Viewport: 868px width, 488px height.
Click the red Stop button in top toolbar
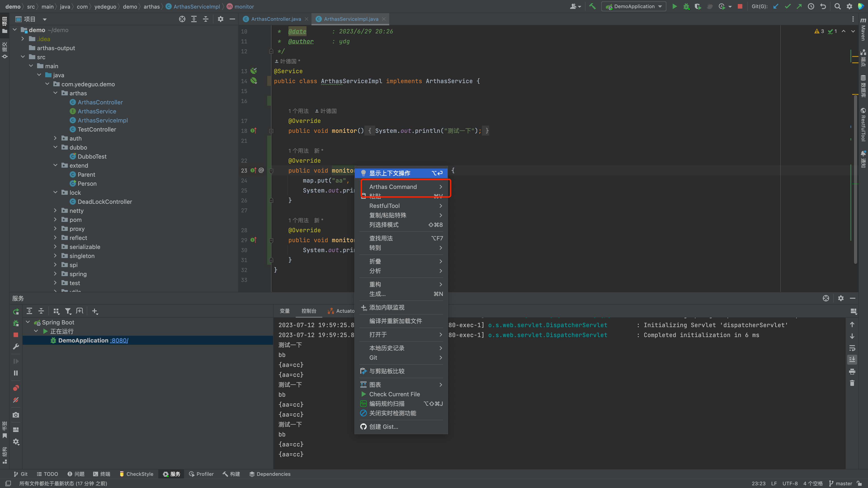[740, 6]
